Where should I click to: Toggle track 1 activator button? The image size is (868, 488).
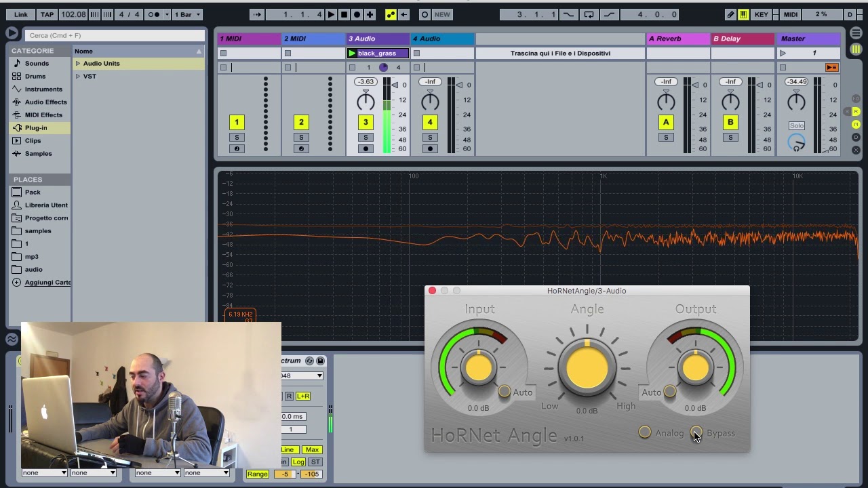[237, 122]
